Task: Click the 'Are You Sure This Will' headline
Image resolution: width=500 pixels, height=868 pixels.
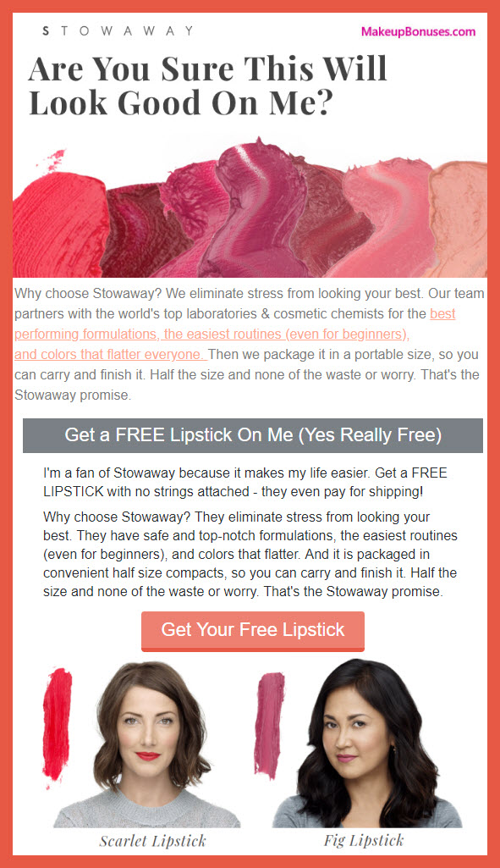Action: pos(208,69)
